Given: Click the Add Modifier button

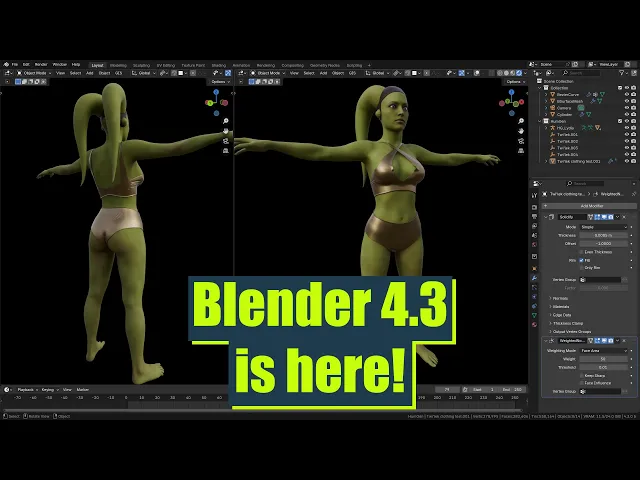Looking at the screenshot, I should (589, 206).
